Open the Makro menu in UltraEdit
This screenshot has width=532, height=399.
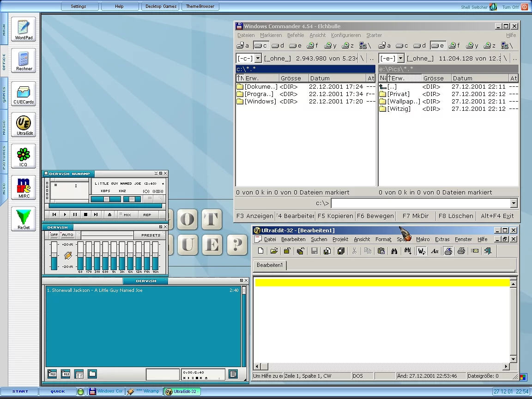tap(423, 239)
